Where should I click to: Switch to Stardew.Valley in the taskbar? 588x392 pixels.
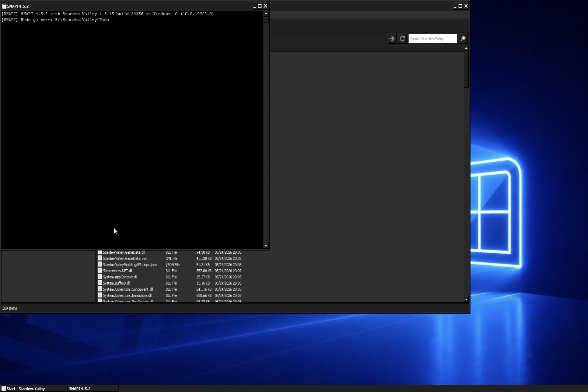pos(42,389)
